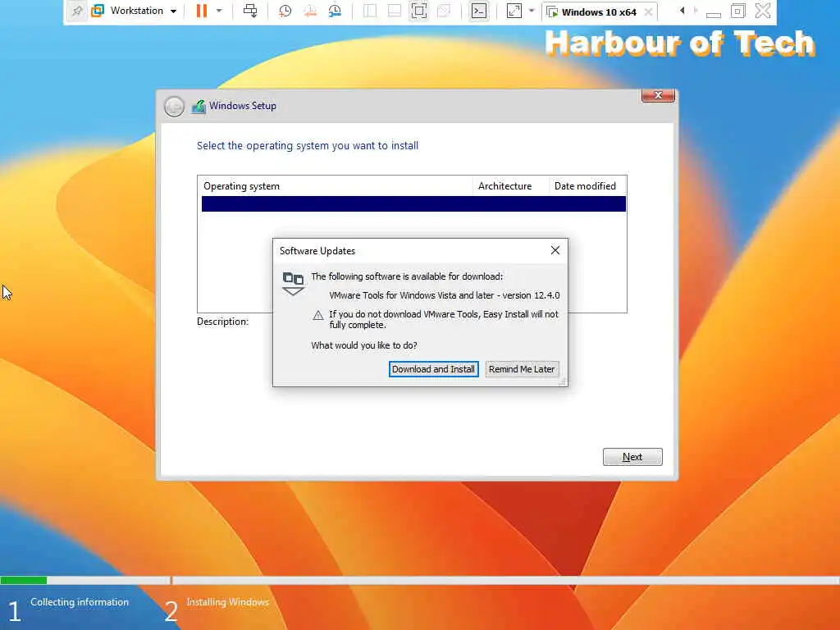Pause the virtual machine
Image resolution: width=840 pixels, height=630 pixels.
point(202,11)
